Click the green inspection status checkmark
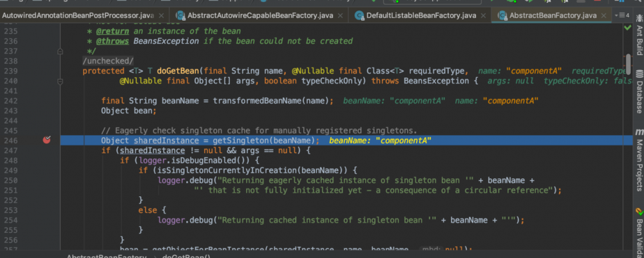Image resolution: width=644 pixels, height=258 pixels. tap(627, 28)
